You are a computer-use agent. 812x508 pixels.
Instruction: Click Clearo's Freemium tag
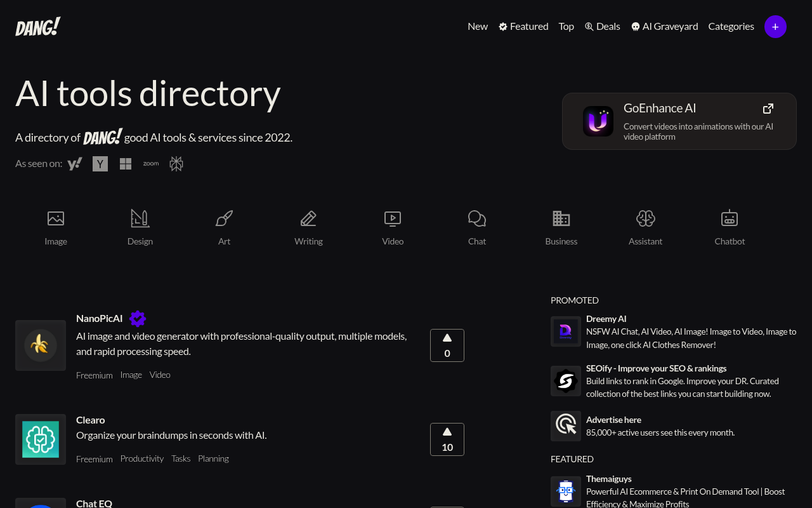coord(95,459)
